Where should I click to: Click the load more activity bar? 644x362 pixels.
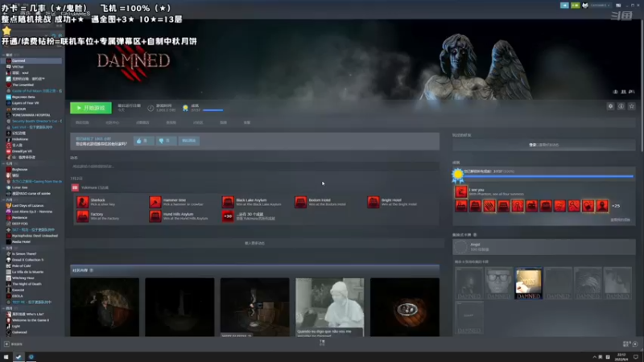tap(254, 243)
